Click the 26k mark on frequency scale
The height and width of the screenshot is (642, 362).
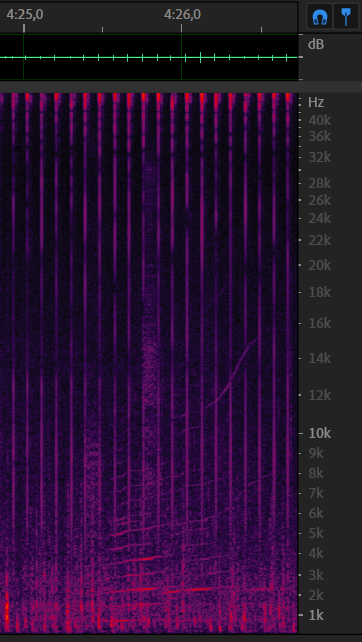[x=320, y=200]
